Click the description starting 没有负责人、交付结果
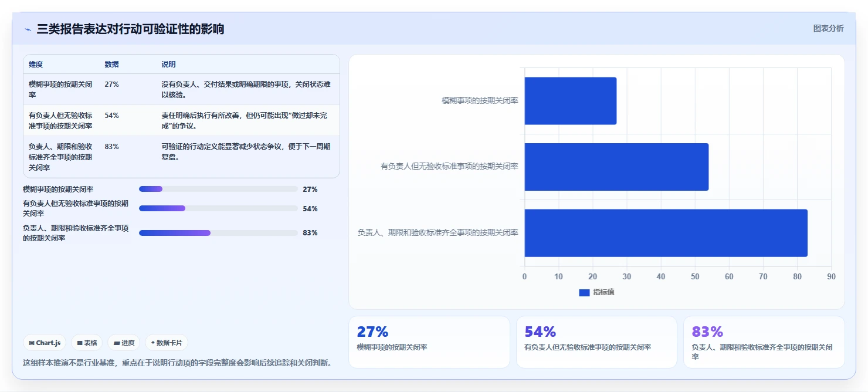The height and width of the screenshot is (392, 868). click(x=246, y=89)
